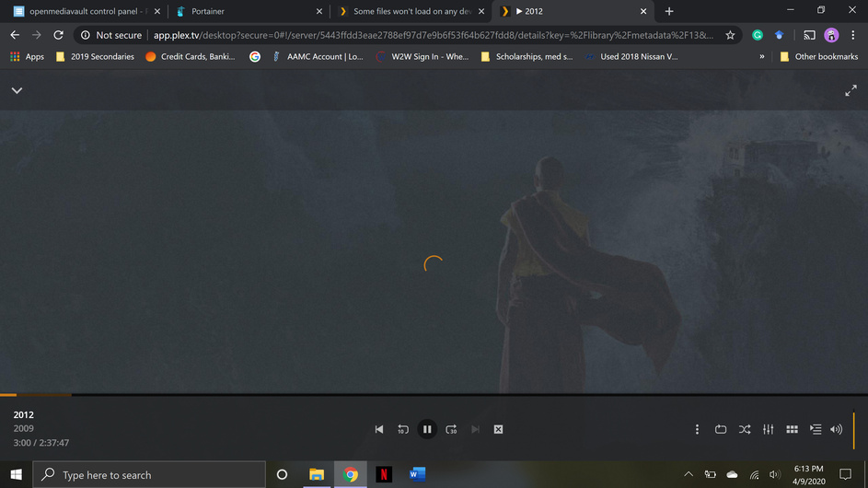Show the play queue
Screen dimensions: 868x488
click(x=816, y=429)
